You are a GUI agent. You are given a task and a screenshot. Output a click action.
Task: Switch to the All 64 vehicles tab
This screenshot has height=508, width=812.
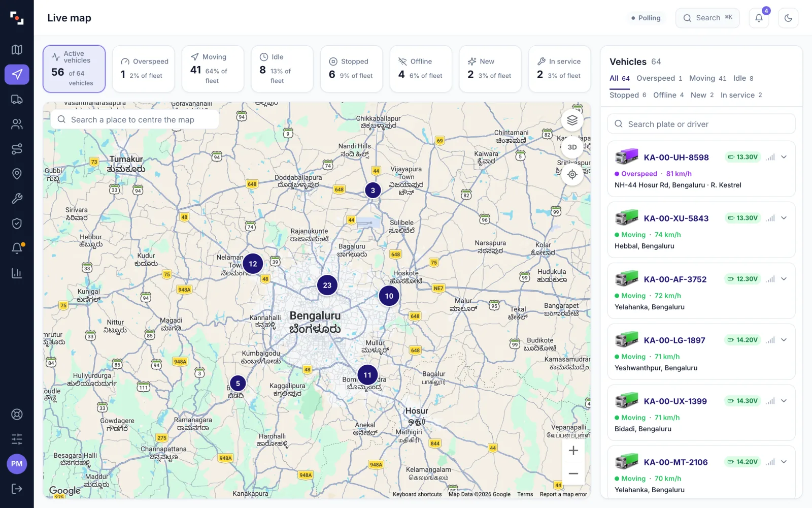pyautogui.click(x=620, y=79)
